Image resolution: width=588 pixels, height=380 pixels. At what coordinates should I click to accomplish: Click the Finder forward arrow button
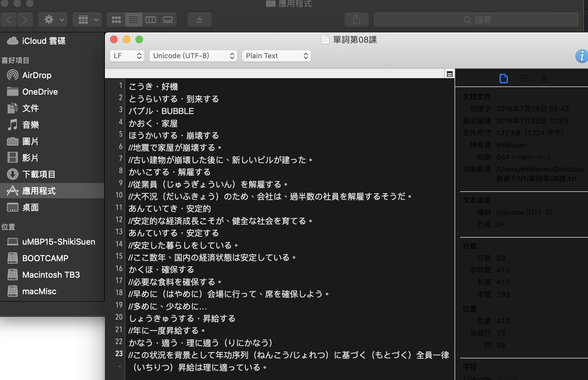tap(25, 20)
